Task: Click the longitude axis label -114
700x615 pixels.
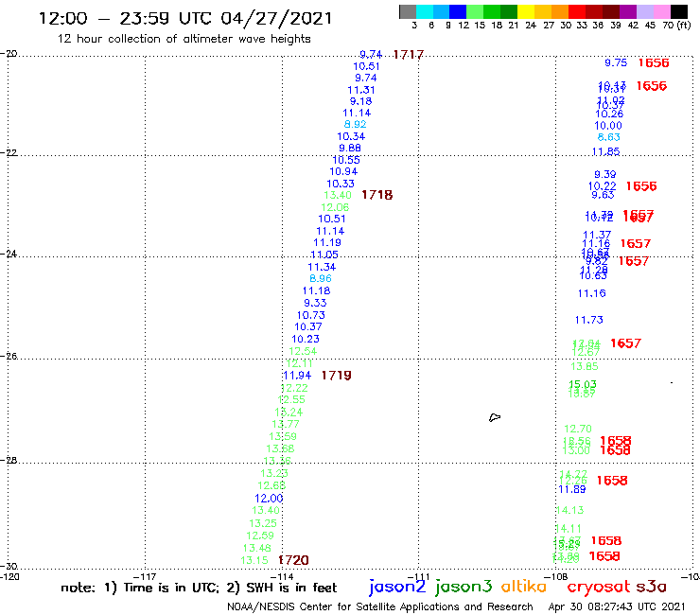Action: (x=282, y=576)
